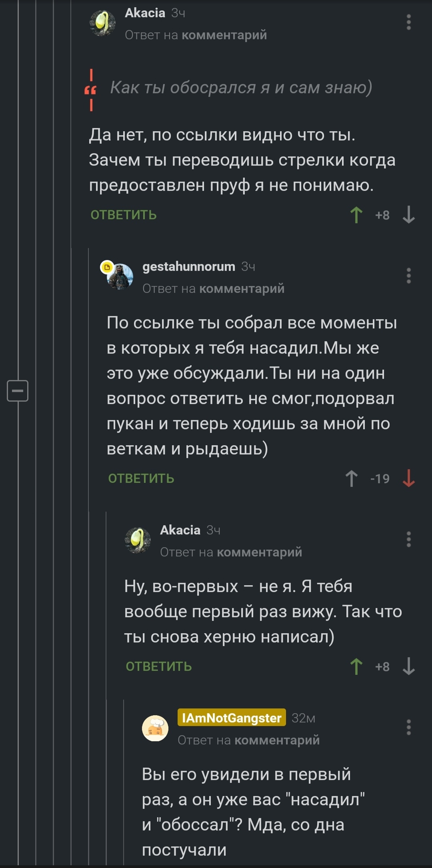This screenshot has width=432, height=868.
Task: Go to parent comment of IAmNotGangster's reply
Action: point(277,740)
